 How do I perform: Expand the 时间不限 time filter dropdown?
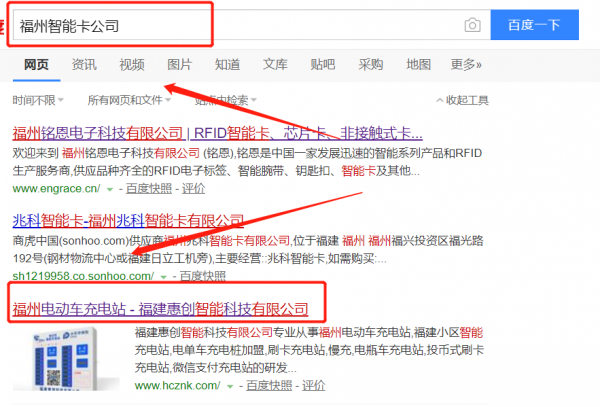coord(38,100)
